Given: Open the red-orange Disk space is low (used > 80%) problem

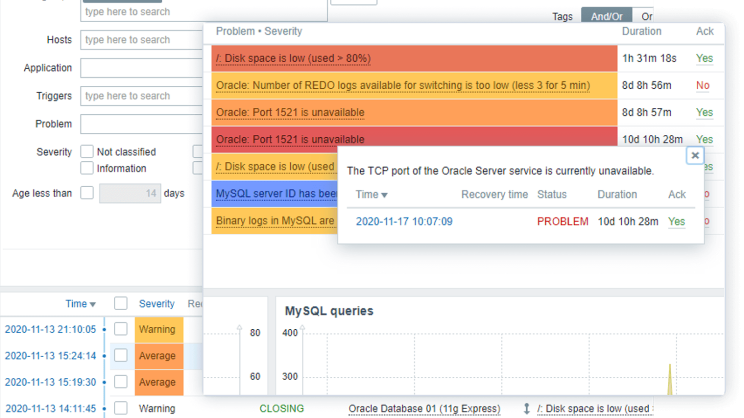Looking at the screenshot, I should pyautogui.click(x=293, y=58).
